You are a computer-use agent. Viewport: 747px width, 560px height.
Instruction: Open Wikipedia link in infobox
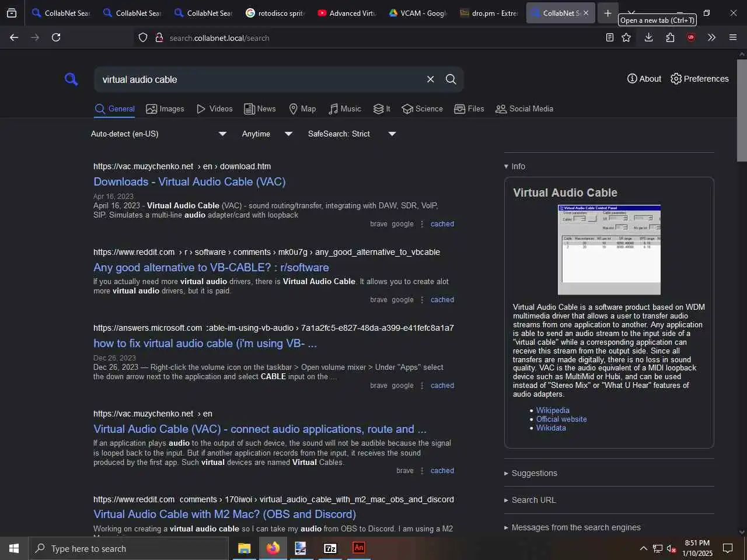pos(553,410)
